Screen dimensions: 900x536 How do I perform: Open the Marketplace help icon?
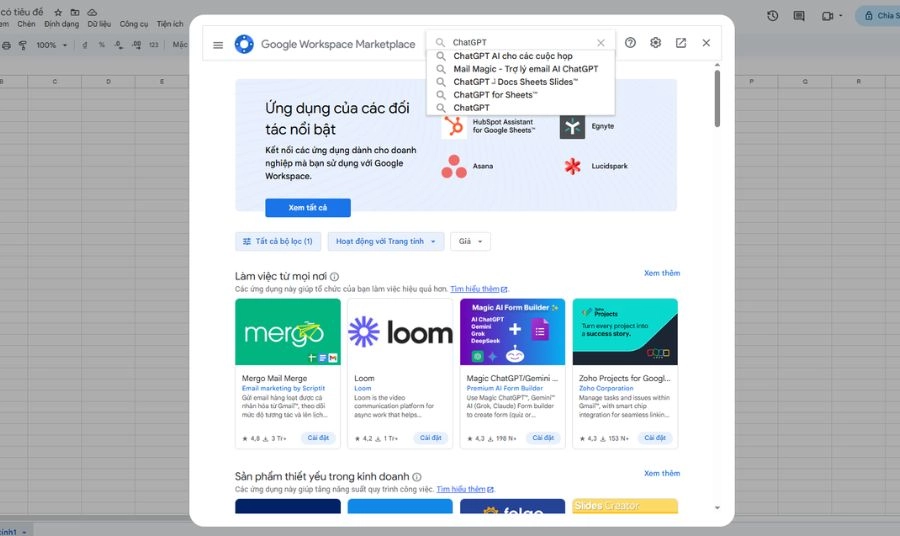pos(630,42)
